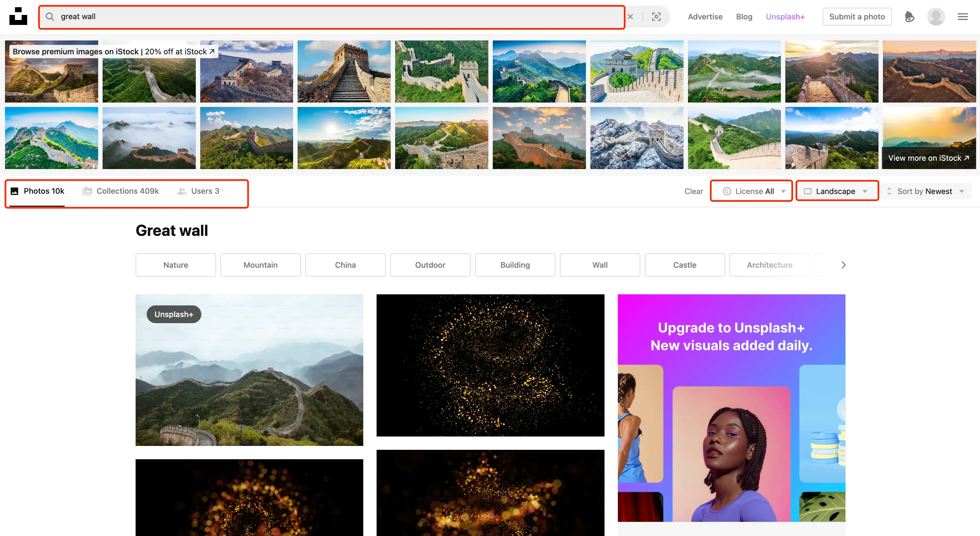Go to Unsplash+ in header
Screen dimensions: 980x536
pos(785,17)
